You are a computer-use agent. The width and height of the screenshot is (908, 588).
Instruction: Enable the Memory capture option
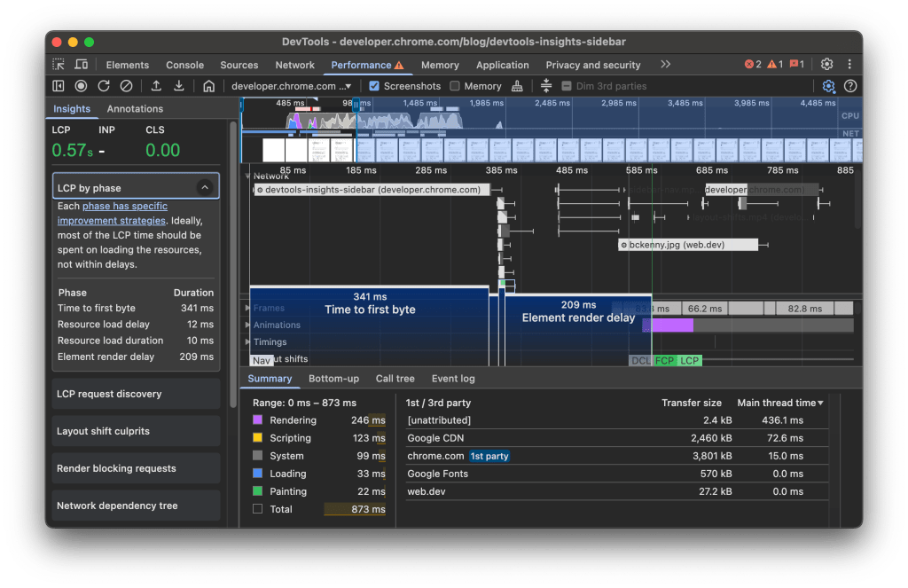(x=455, y=86)
